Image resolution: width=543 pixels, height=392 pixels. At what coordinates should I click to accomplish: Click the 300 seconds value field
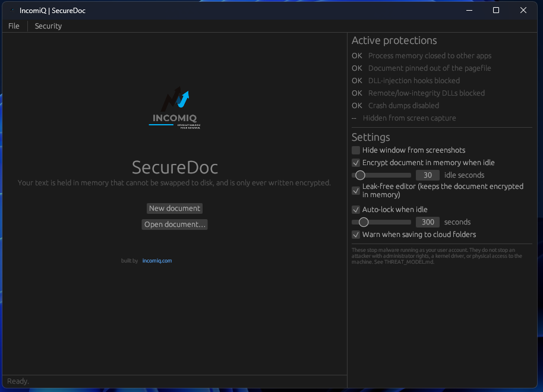tap(428, 222)
